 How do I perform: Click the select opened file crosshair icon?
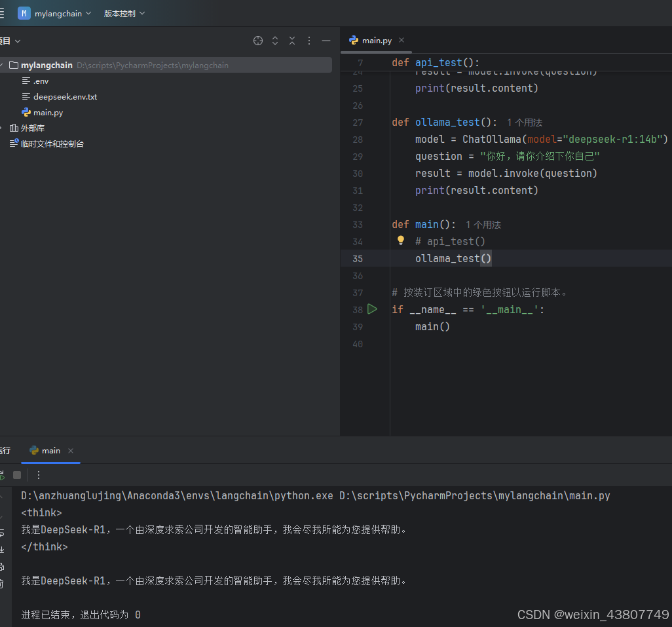(x=258, y=41)
